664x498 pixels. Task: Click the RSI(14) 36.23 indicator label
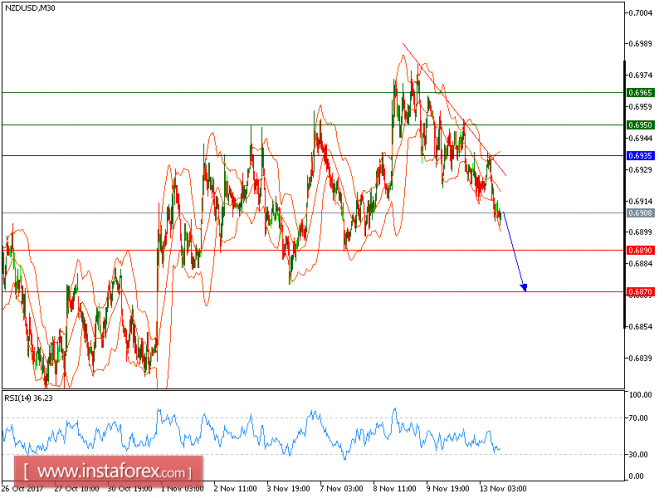tap(28, 398)
